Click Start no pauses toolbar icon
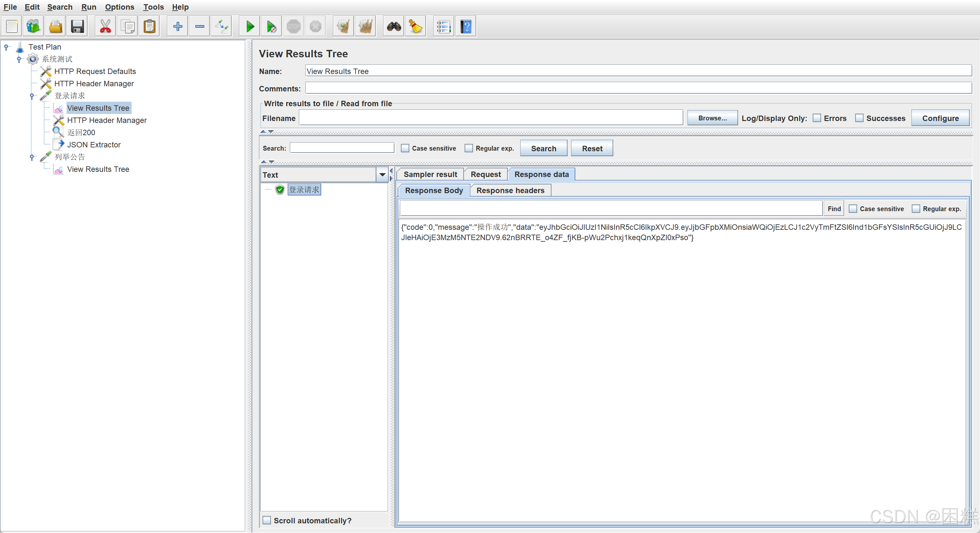Image resolution: width=980 pixels, height=533 pixels. coord(271,26)
